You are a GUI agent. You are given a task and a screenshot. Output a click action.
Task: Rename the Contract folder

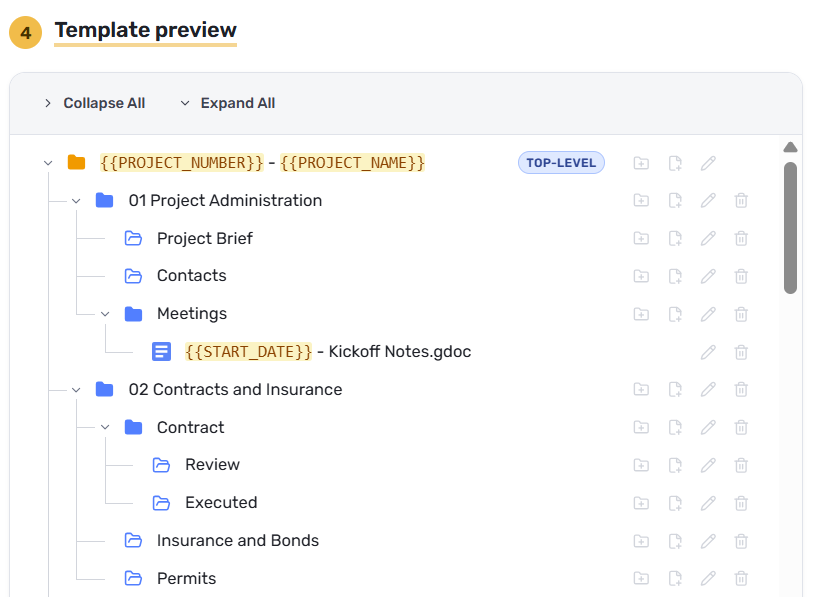coord(708,428)
